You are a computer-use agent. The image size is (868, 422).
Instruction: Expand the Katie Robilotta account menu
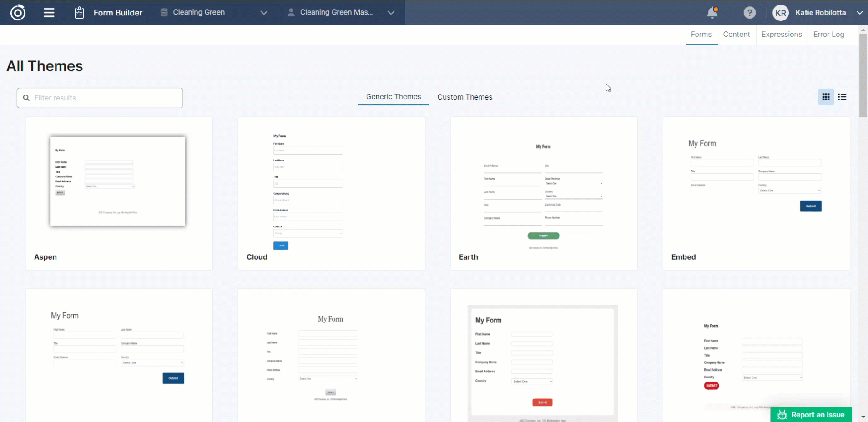coord(859,13)
